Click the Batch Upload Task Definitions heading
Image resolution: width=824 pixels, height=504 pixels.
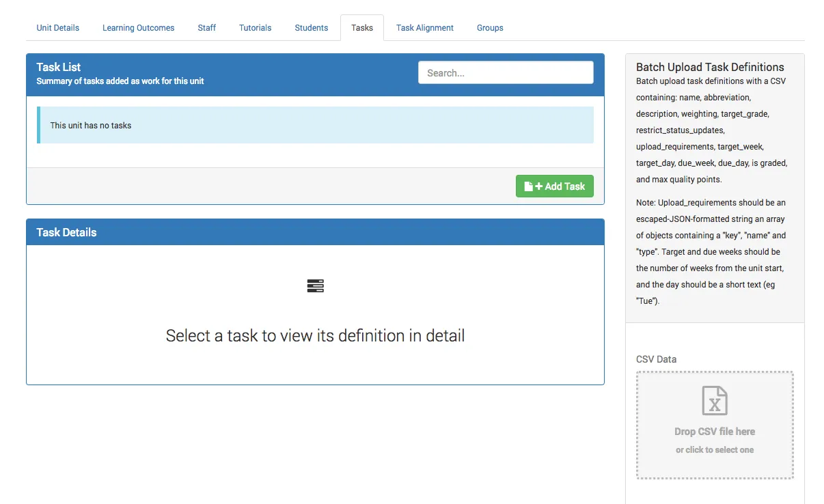(709, 67)
